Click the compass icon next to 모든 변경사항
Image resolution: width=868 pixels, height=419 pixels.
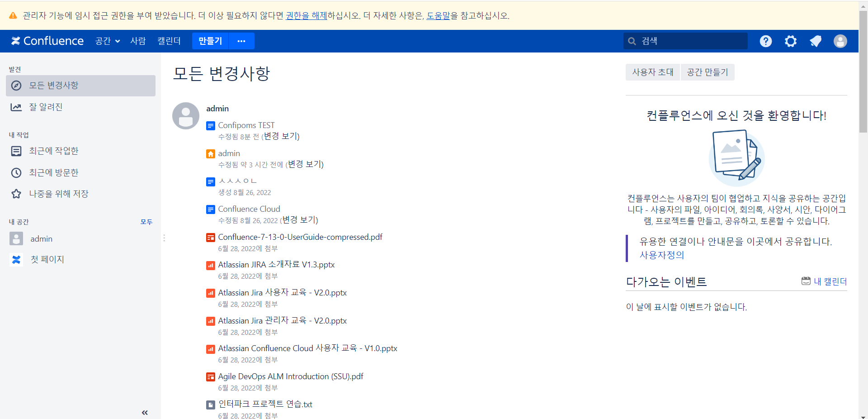point(16,86)
